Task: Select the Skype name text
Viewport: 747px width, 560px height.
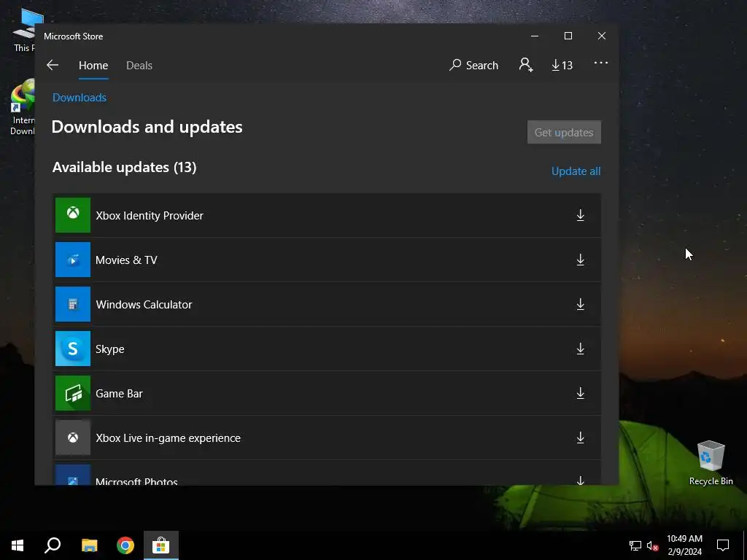Action: click(x=110, y=349)
